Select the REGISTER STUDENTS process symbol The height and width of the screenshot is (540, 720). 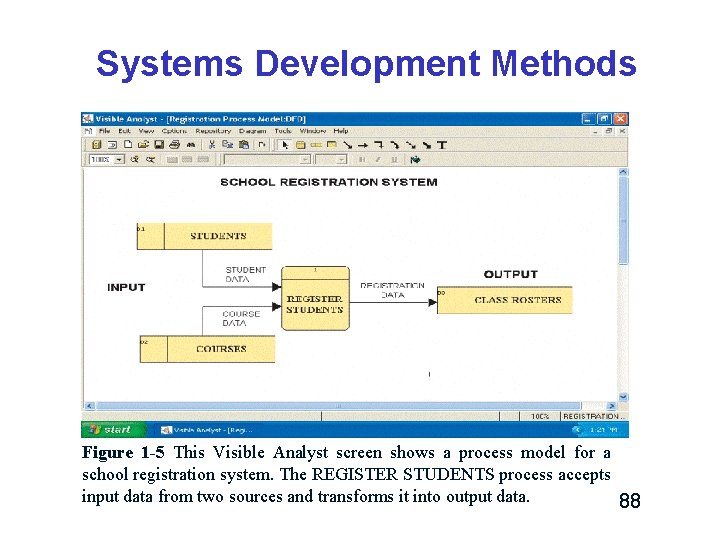point(315,298)
